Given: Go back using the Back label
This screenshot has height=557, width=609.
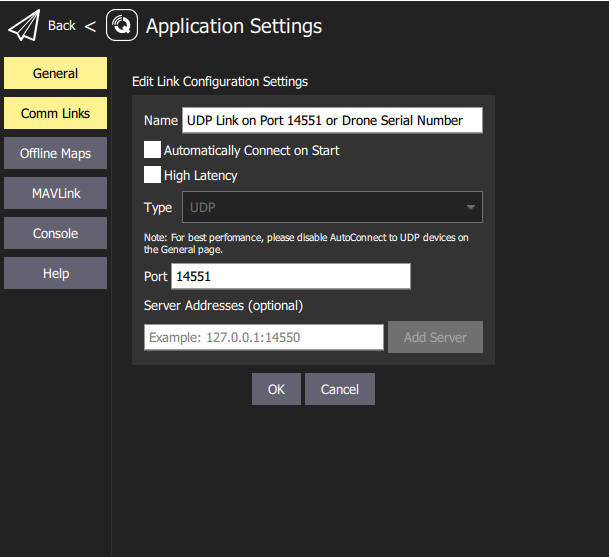Looking at the screenshot, I should (x=61, y=26).
